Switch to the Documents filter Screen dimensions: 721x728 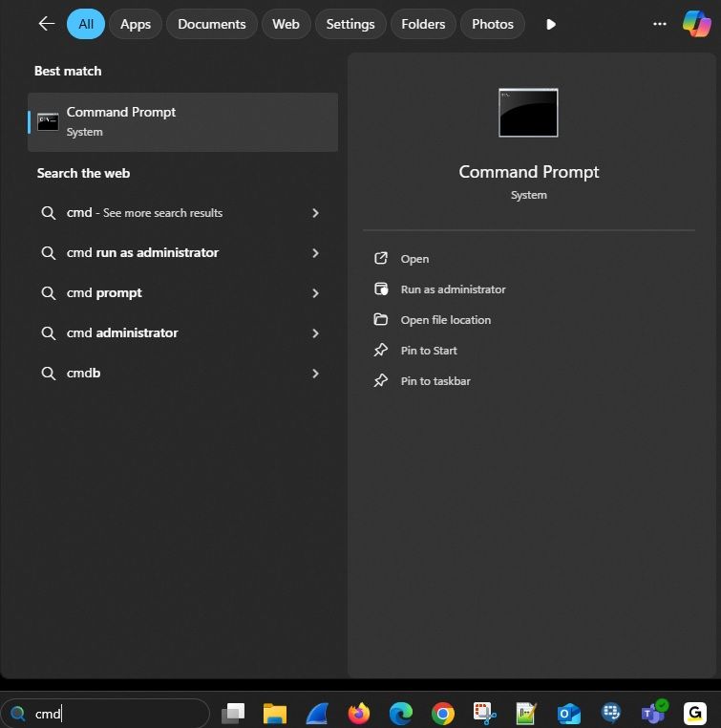212,24
